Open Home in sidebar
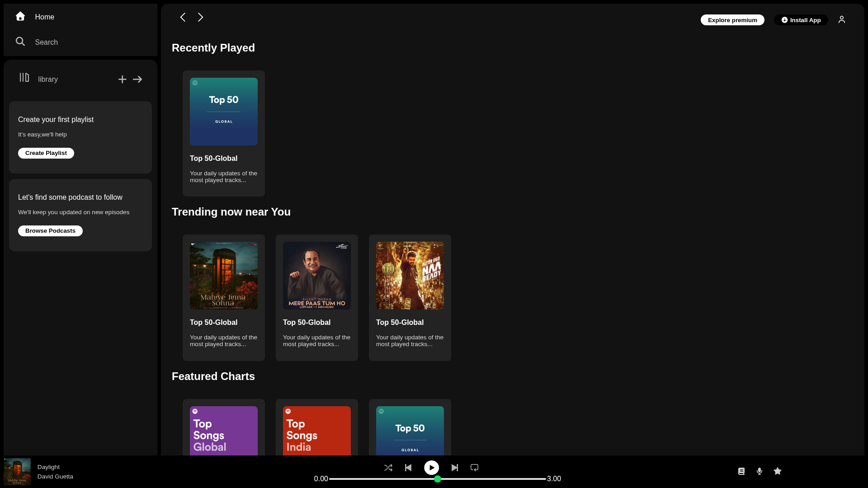This screenshot has width=868, height=488. [44, 17]
